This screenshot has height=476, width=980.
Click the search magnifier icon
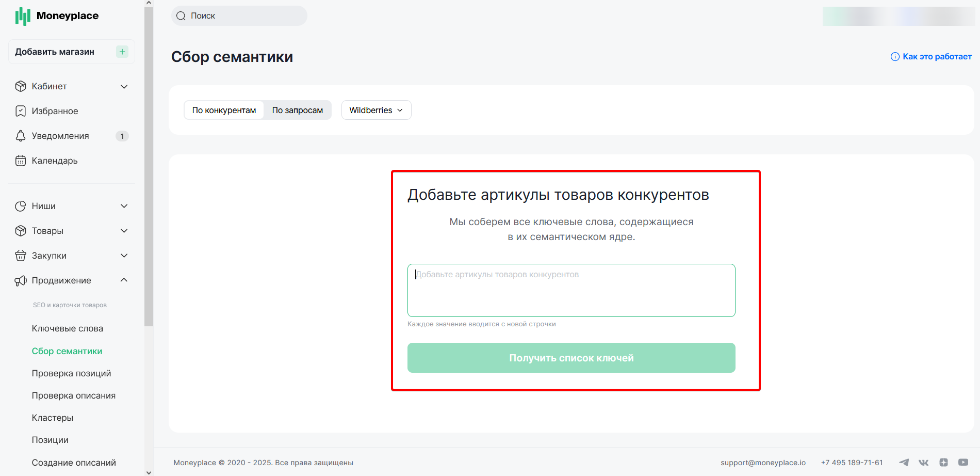pos(181,16)
